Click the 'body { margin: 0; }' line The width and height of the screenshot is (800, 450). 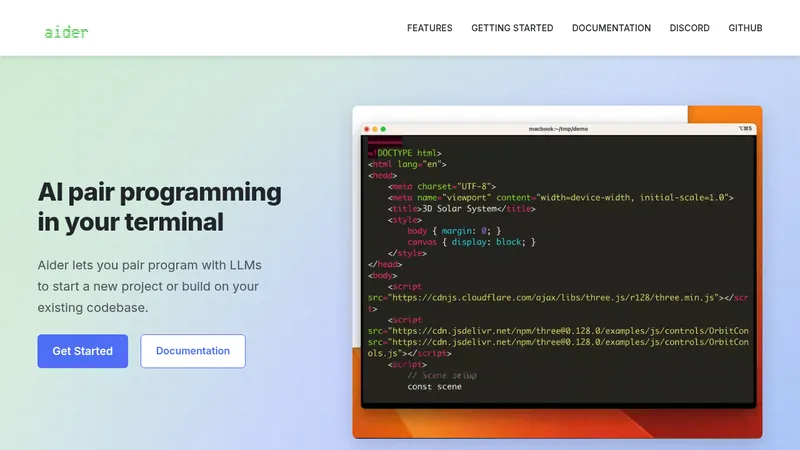pyautogui.click(x=454, y=231)
